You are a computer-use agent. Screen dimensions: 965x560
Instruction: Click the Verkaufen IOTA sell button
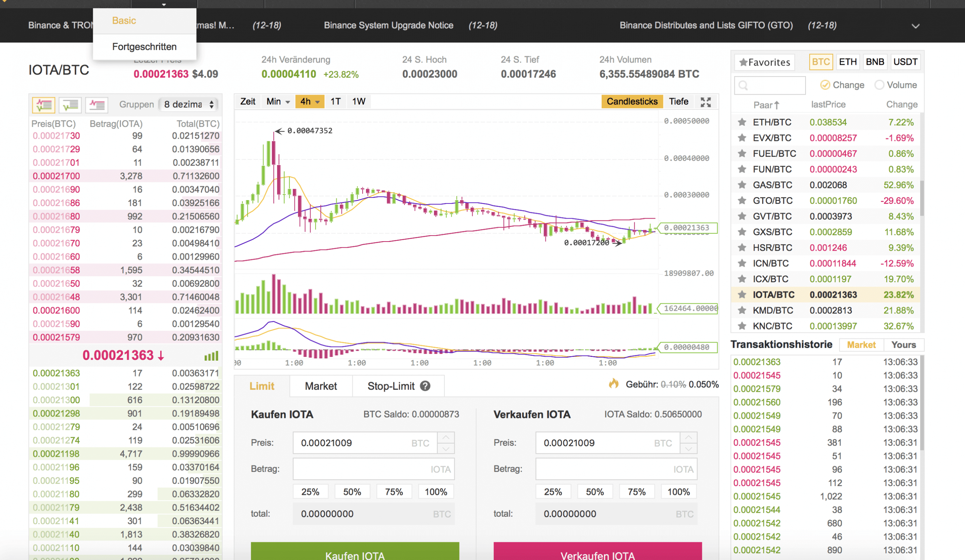[x=597, y=551]
